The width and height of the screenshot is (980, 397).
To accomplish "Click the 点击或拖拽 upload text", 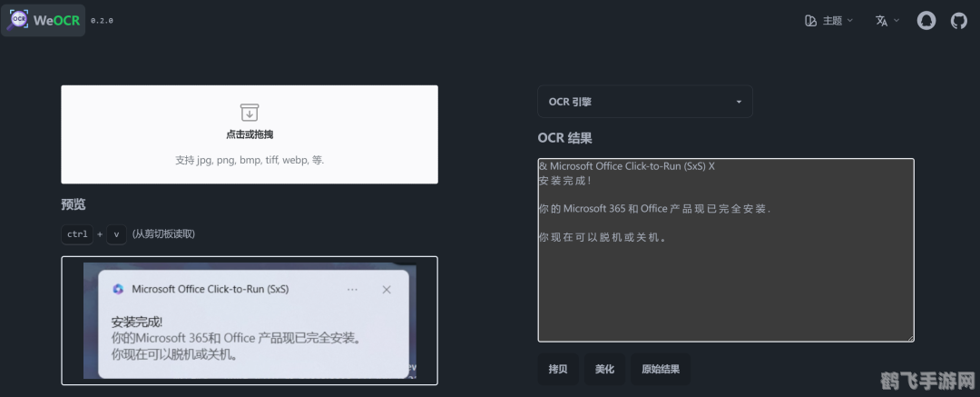I will 250,134.
